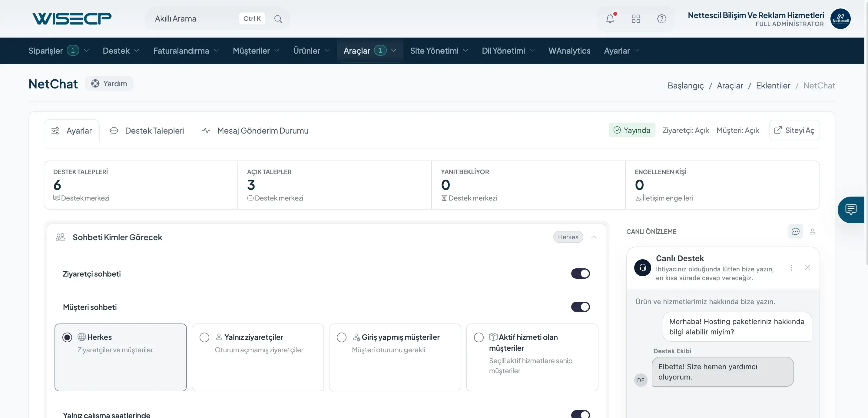Open the apps grid icon
868x418 pixels.
pos(636,19)
